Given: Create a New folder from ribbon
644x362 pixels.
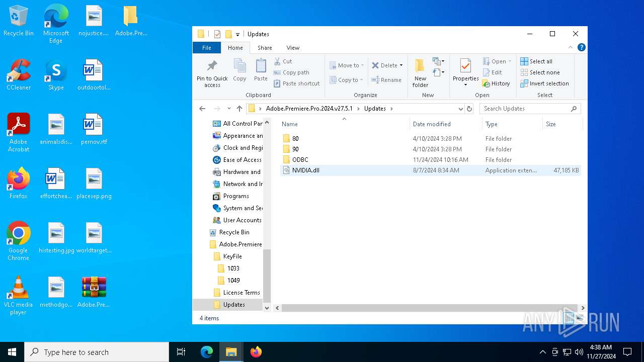Looking at the screenshot, I should pyautogui.click(x=420, y=73).
